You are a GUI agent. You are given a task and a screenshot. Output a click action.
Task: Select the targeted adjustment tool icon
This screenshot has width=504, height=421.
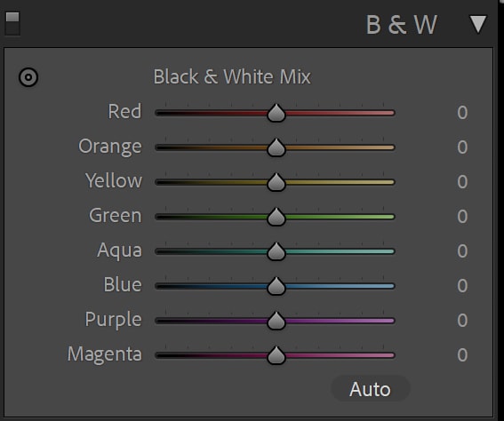point(28,77)
